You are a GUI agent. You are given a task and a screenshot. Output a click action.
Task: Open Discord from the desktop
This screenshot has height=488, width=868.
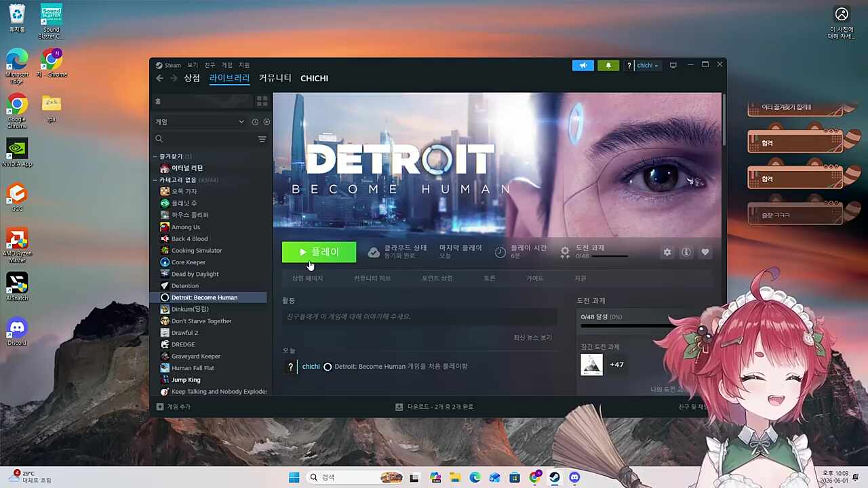17,332
